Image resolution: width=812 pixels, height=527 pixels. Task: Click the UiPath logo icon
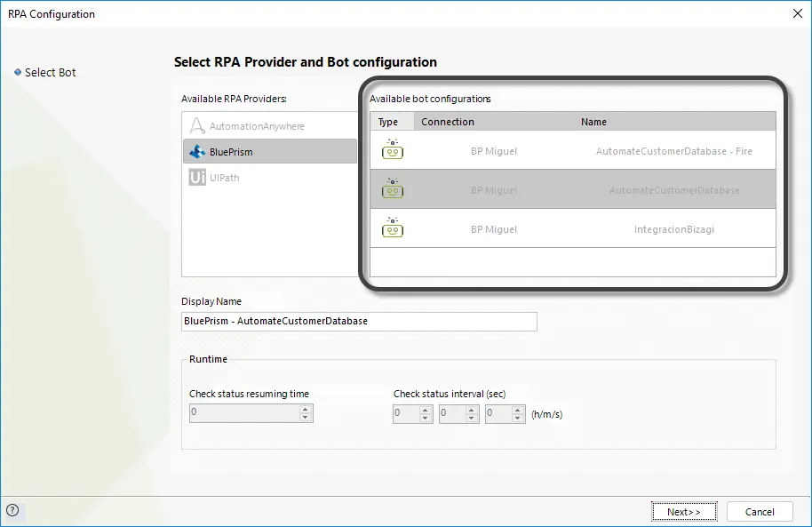click(197, 177)
